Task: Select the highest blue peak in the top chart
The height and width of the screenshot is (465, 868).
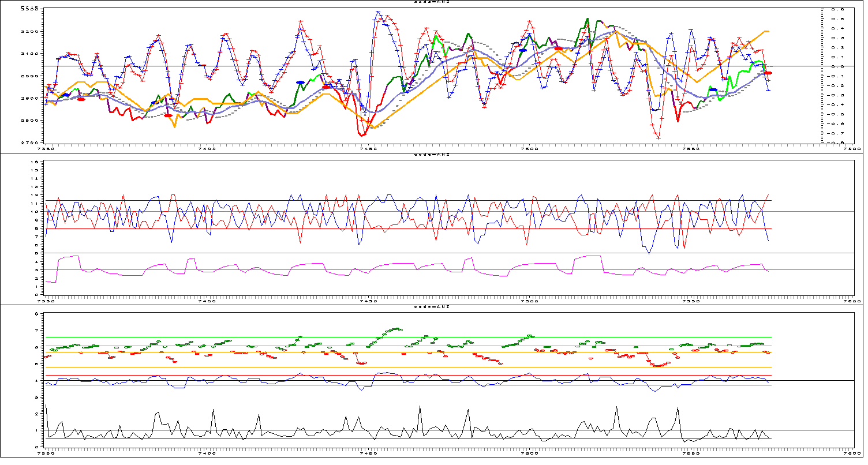Action: [x=377, y=12]
